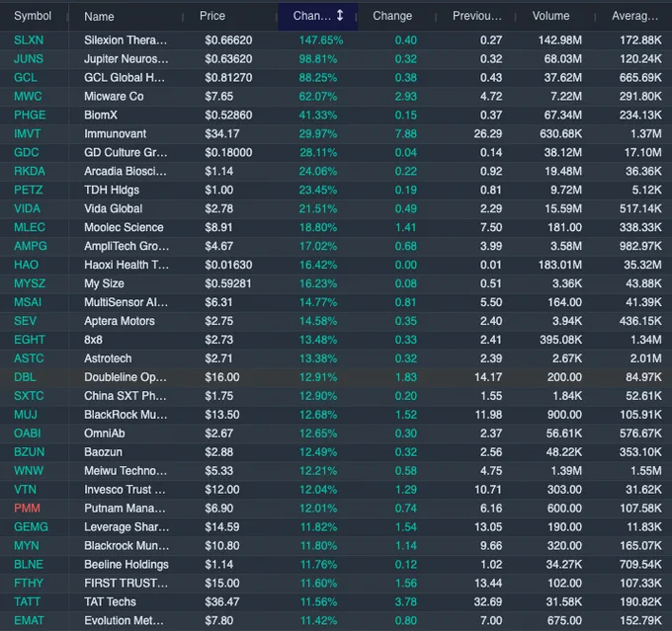Viewport: 672px width, 631px height.
Task: Open the red PMM ticker symbol
Action: pos(27,508)
